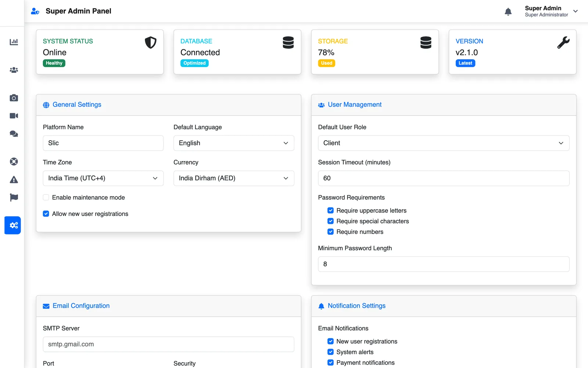Image resolution: width=588 pixels, height=368 pixels.
Task: Open the life-ring support sidebar icon
Action: tap(14, 162)
